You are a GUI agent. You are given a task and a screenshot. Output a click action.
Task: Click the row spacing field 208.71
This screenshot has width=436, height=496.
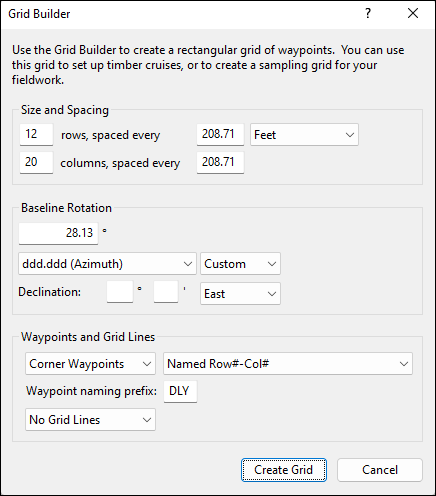tap(220, 134)
